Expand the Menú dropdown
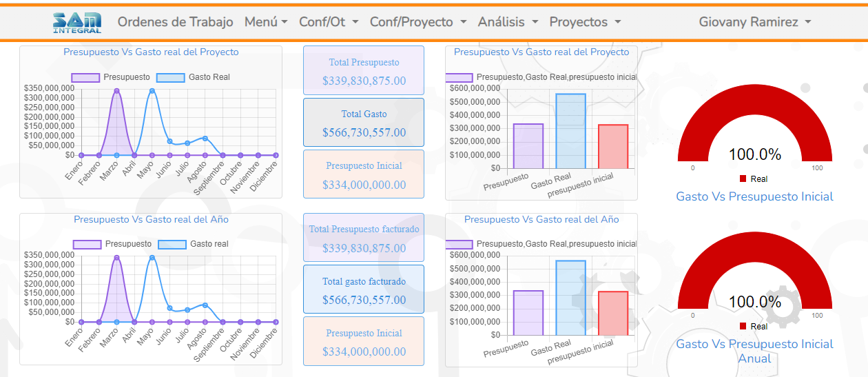 [x=266, y=22]
